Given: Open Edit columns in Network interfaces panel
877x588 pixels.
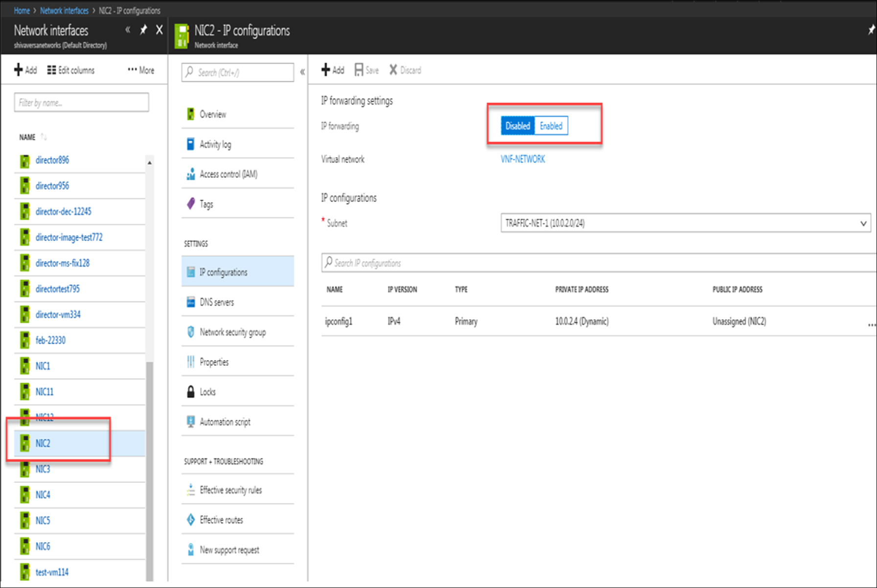Looking at the screenshot, I should click(71, 70).
